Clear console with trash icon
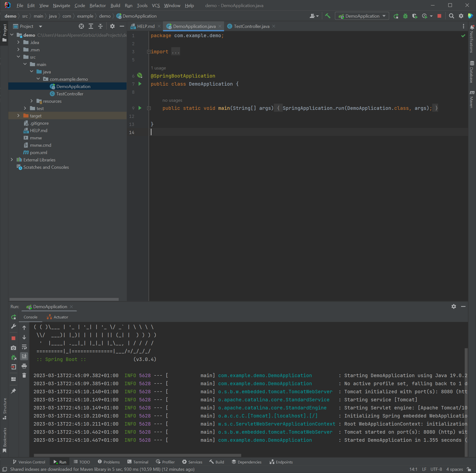This screenshot has width=476, height=473. click(x=24, y=375)
